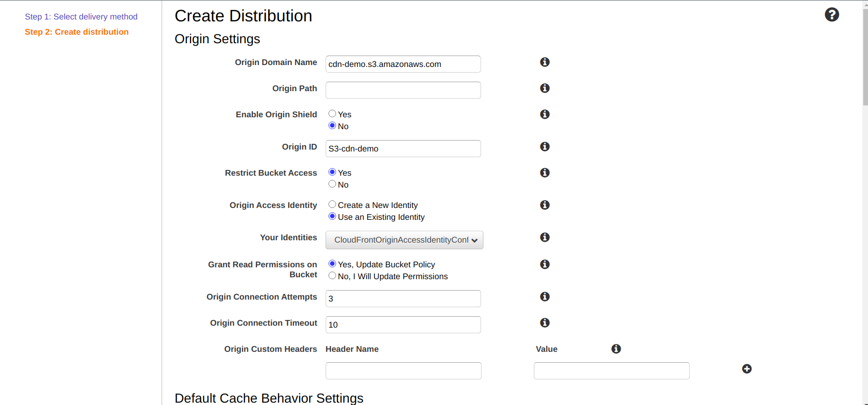This screenshot has width=868, height=405.
Task: Open the help question mark icon
Action: pos(831,15)
